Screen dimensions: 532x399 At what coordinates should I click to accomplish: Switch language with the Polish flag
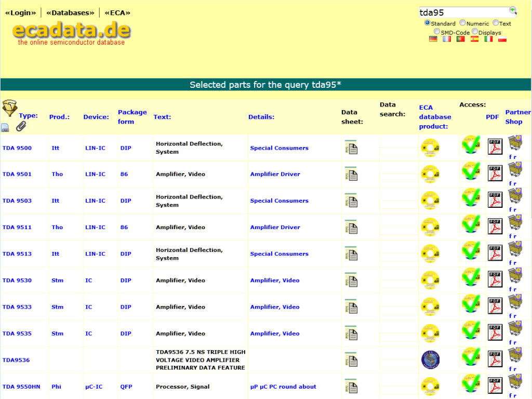(x=502, y=39)
